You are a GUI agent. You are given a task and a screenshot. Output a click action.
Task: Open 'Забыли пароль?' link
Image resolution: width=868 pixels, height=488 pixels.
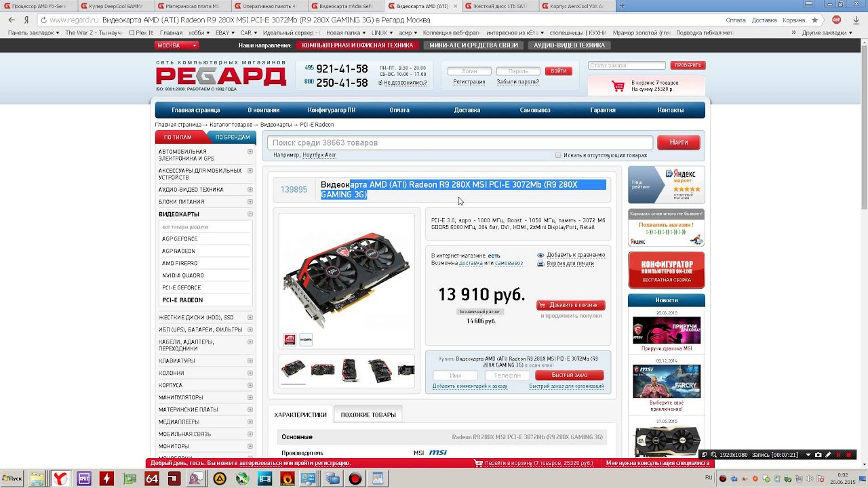[518, 82]
